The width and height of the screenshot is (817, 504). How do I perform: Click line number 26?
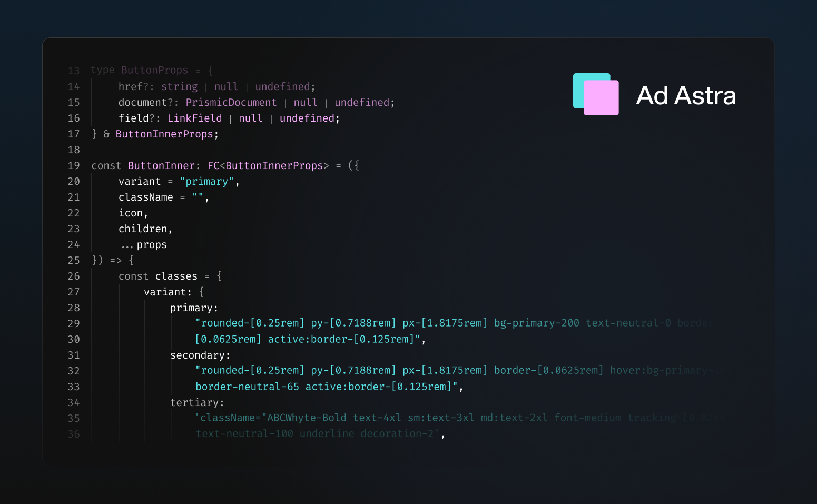(x=74, y=276)
